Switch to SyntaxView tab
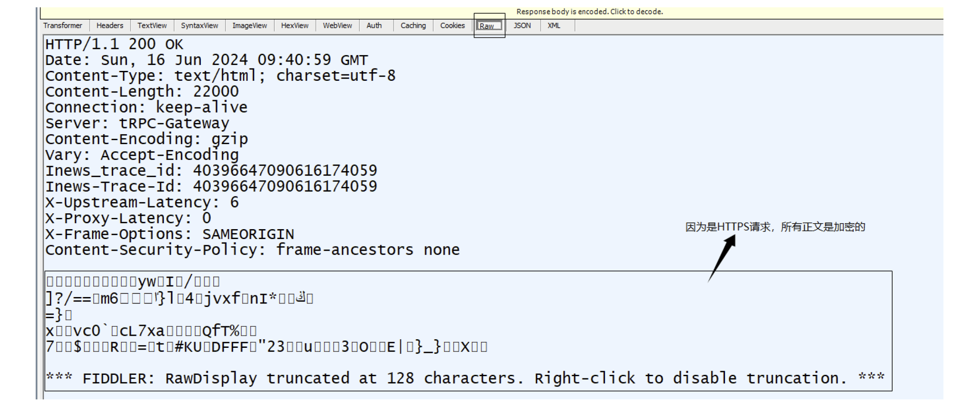This screenshot has width=980, height=405. [x=200, y=25]
